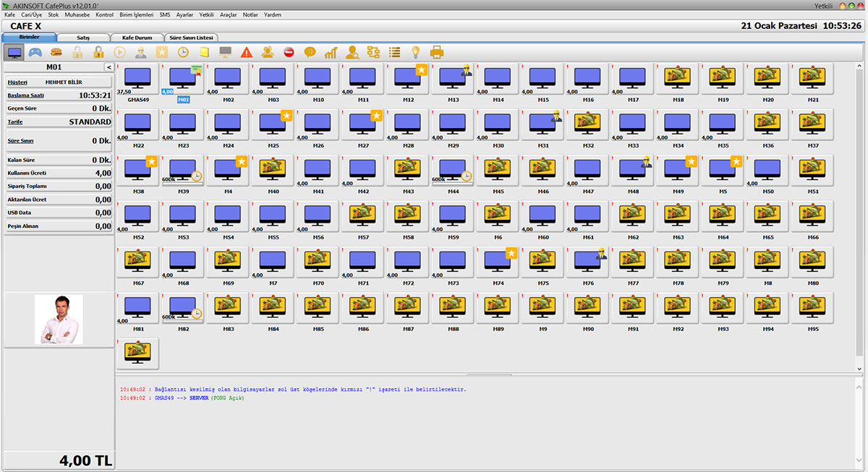Open the bar chart statistics icon
This screenshot has height=472, width=868.
point(331,52)
